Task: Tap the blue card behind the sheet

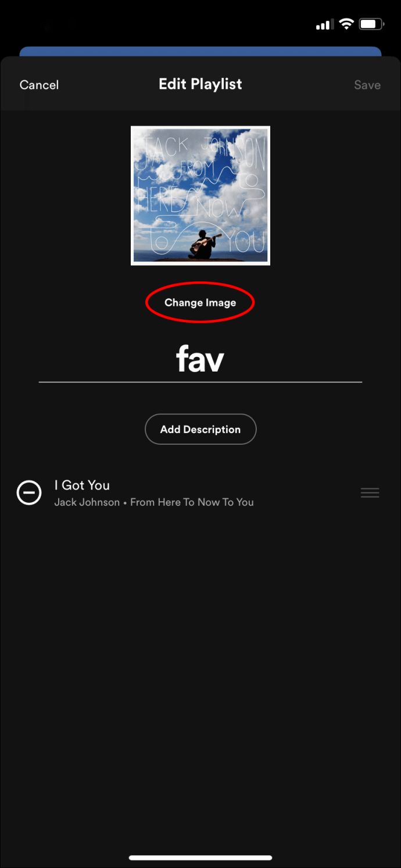Action: tap(201, 52)
